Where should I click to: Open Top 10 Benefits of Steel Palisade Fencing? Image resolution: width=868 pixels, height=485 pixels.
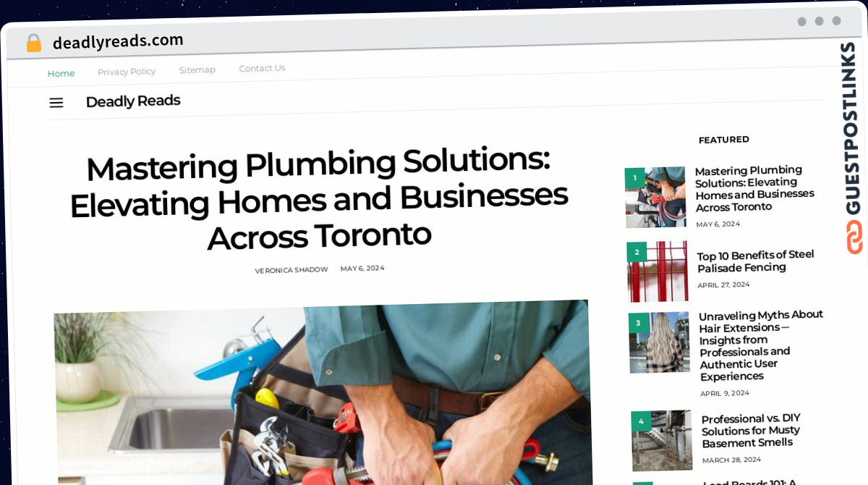(x=756, y=261)
